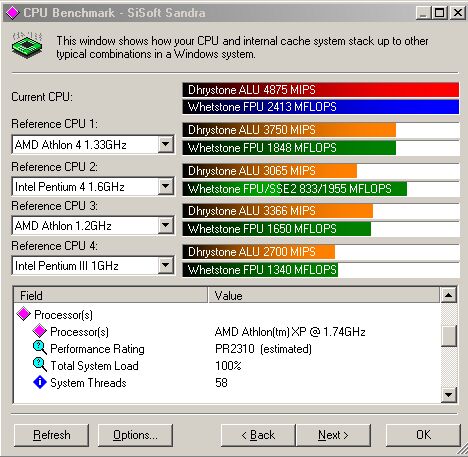Open the Options dialog button

click(x=135, y=435)
